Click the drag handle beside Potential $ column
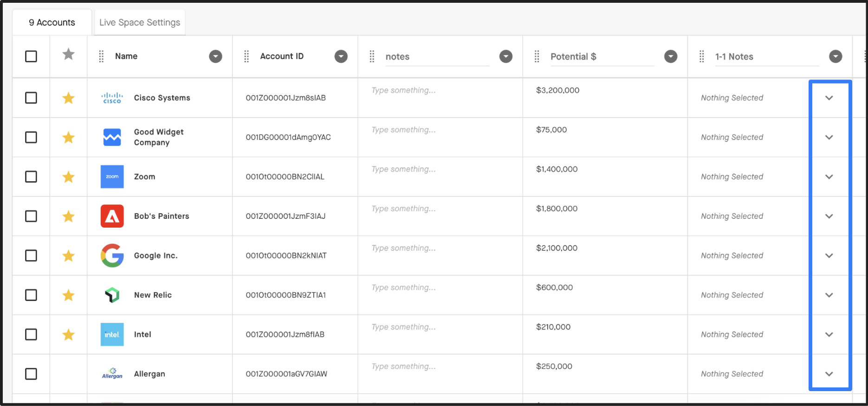Image resolution: width=868 pixels, height=406 pixels. coord(537,57)
